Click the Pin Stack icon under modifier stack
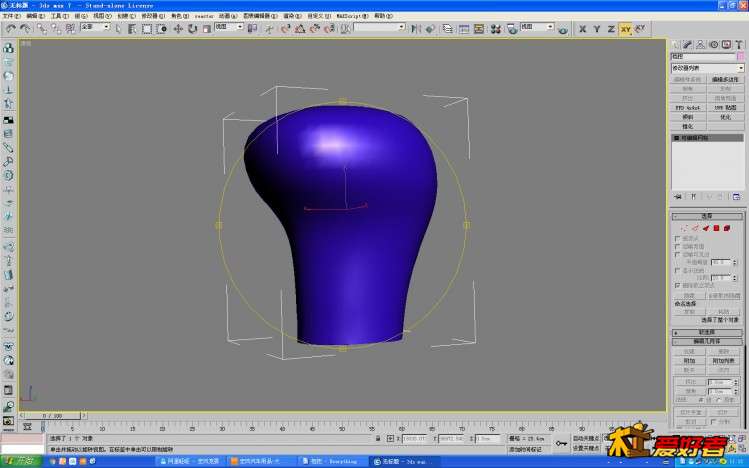This screenshot has width=749, height=468. tap(677, 197)
